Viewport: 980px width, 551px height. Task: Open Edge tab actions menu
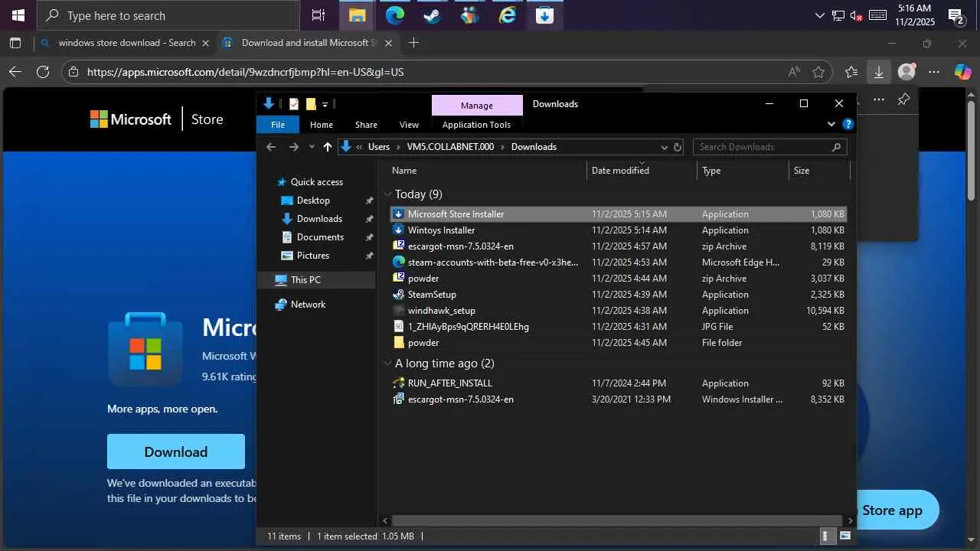click(x=15, y=43)
